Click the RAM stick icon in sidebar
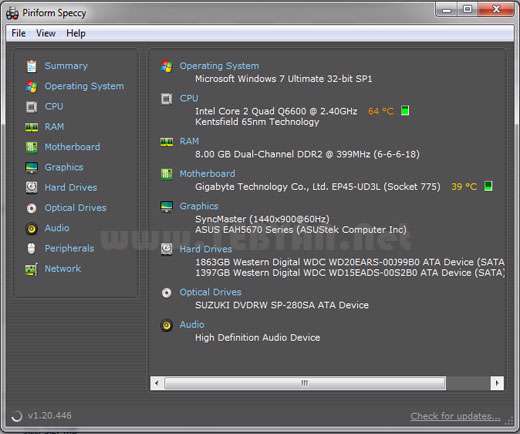The height and width of the screenshot is (434, 520). (x=32, y=127)
